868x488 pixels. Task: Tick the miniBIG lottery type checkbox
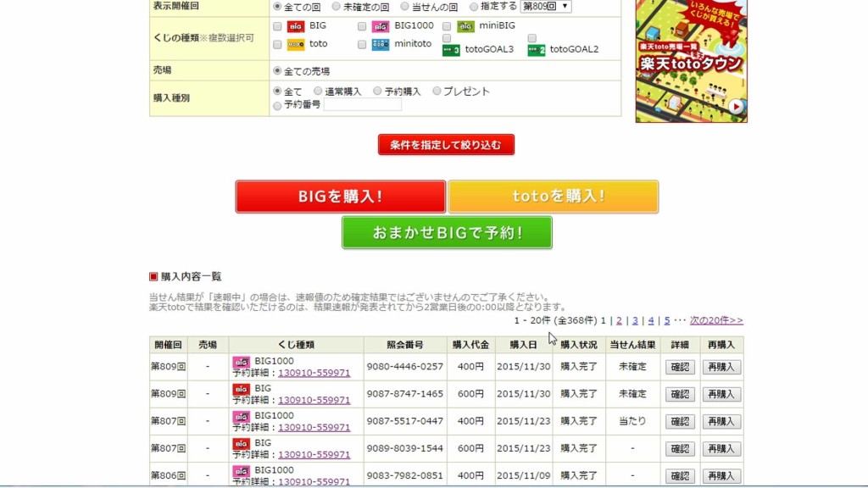(x=447, y=26)
